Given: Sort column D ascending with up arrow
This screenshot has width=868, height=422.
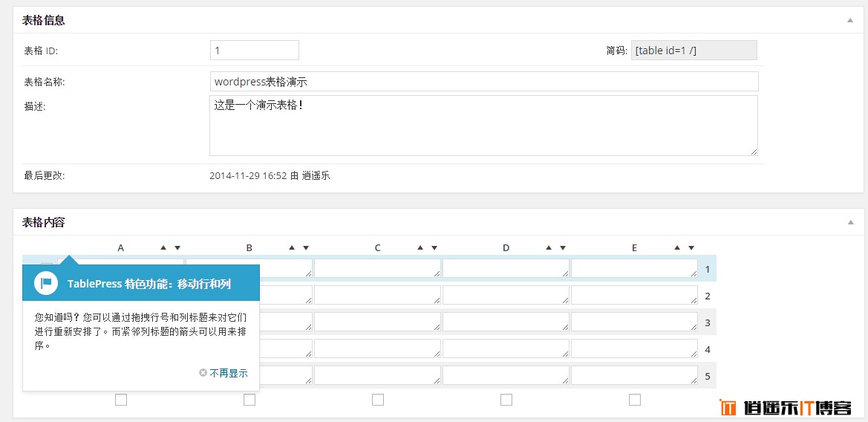Looking at the screenshot, I should (x=549, y=247).
